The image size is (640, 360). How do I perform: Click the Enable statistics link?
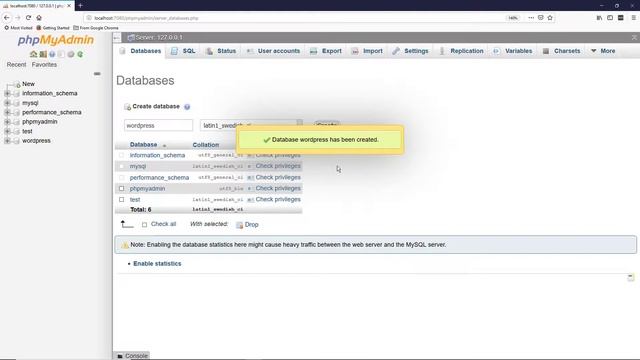pyautogui.click(x=157, y=264)
